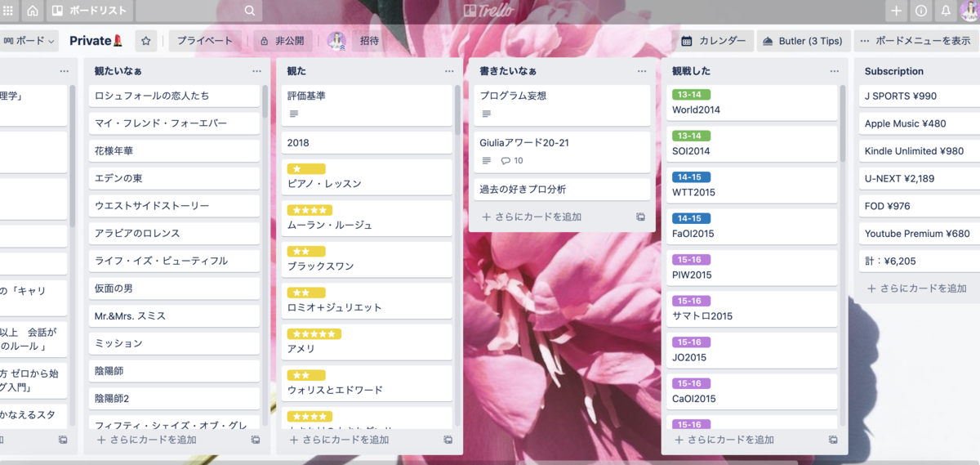Image resolution: width=980 pixels, height=465 pixels.
Task: Click the Subscription list title
Action: coord(894,71)
